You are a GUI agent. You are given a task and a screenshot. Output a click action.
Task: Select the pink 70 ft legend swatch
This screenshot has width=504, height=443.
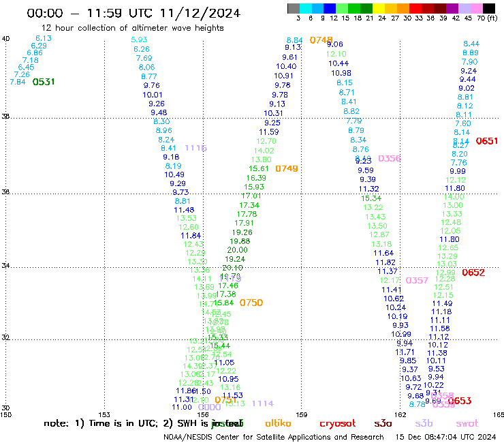pyautogui.click(x=476, y=8)
